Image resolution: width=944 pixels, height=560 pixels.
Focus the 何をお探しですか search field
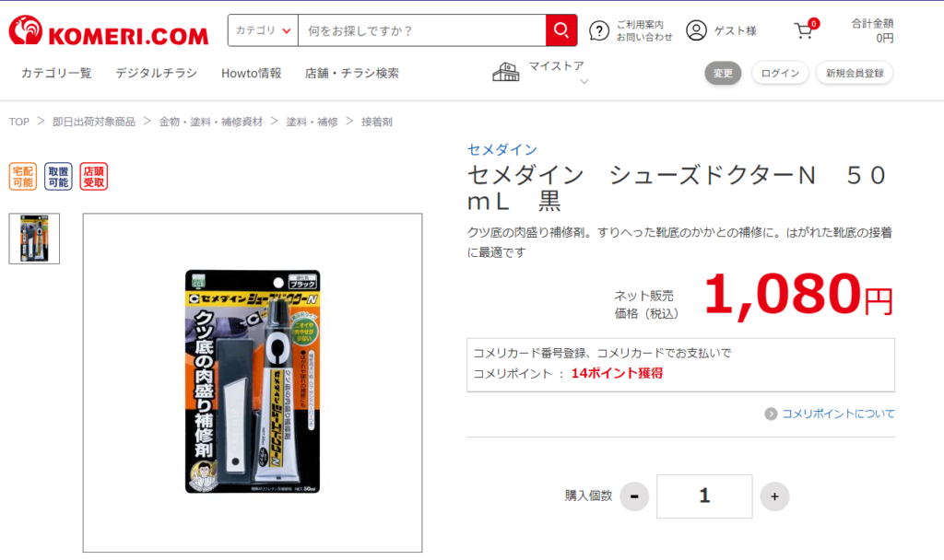coord(422,30)
